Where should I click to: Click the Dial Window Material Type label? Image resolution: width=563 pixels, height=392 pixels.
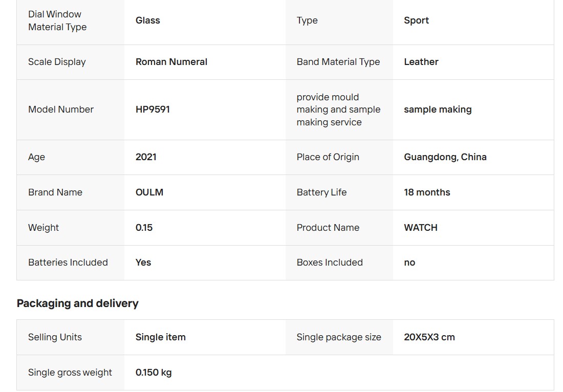57,20
